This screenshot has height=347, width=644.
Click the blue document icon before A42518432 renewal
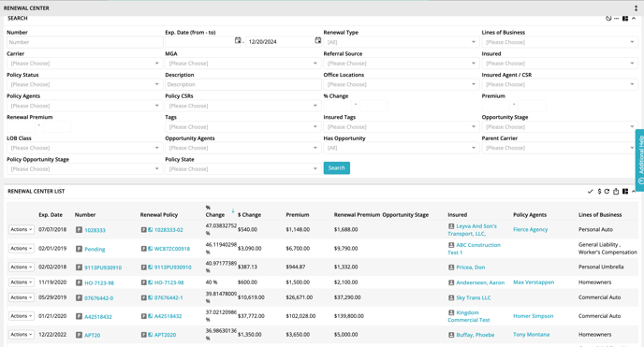(x=151, y=316)
